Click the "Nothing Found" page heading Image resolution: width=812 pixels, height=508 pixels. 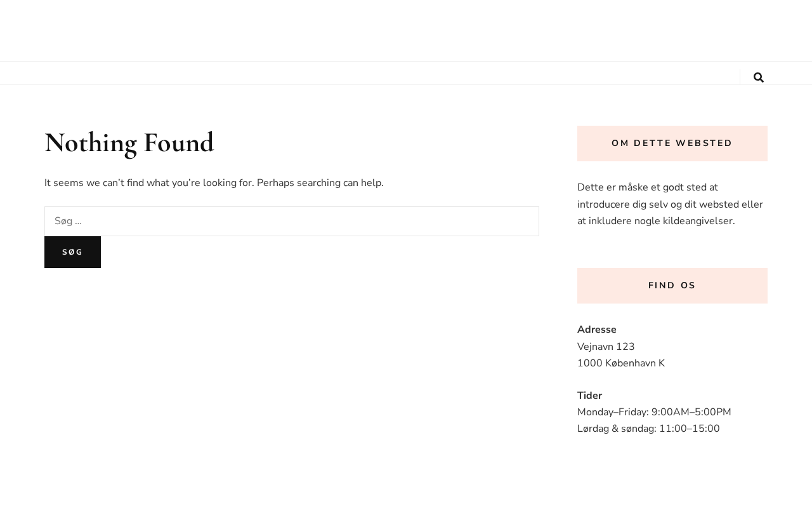click(129, 143)
